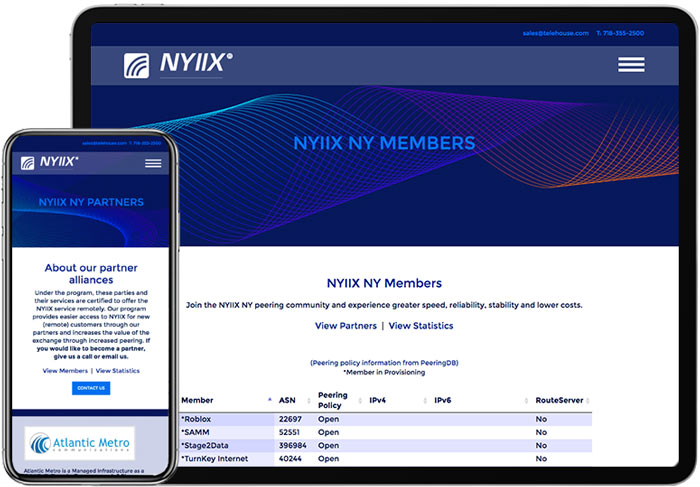The width and height of the screenshot is (700, 487).
Task: Click the *Member in Provisioning note
Action: [x=384, y=372]
